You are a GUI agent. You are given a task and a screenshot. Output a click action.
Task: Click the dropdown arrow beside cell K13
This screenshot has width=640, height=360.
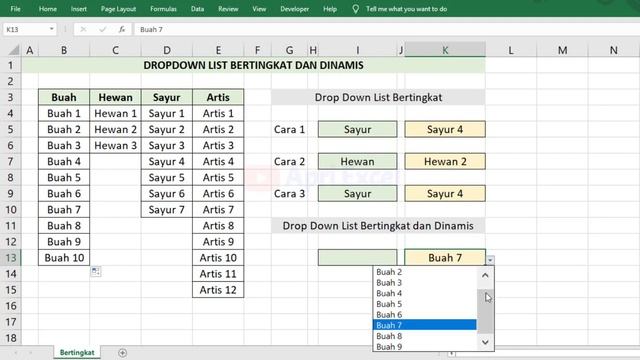[490, 260]
